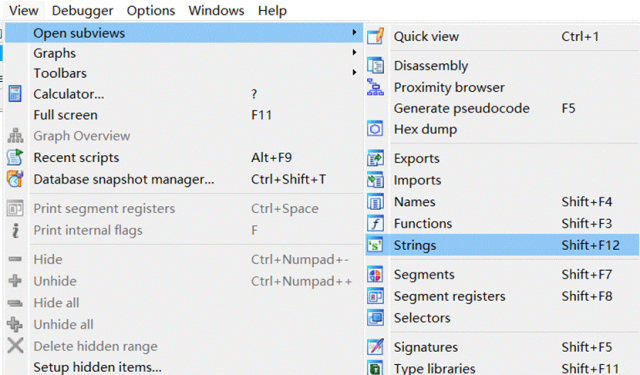
Task: Click the Exports icon
Action: [x=376, y=158]
